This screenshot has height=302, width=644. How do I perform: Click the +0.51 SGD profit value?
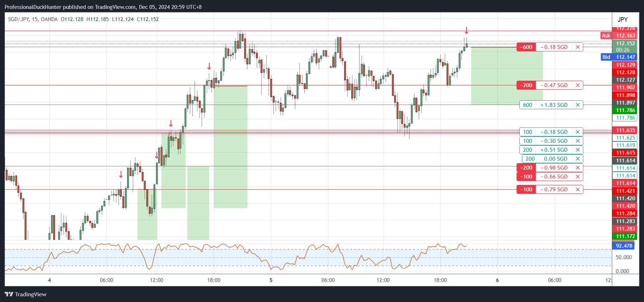pyautogui.click(x=554, y=150)
